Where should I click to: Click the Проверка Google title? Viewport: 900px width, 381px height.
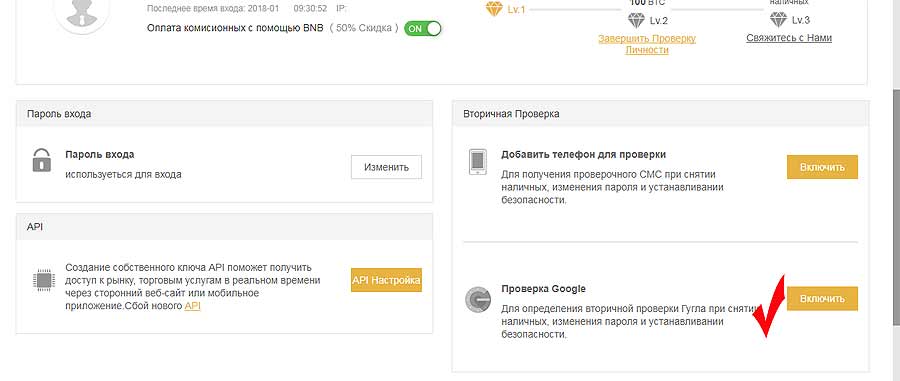click(544, 289)
